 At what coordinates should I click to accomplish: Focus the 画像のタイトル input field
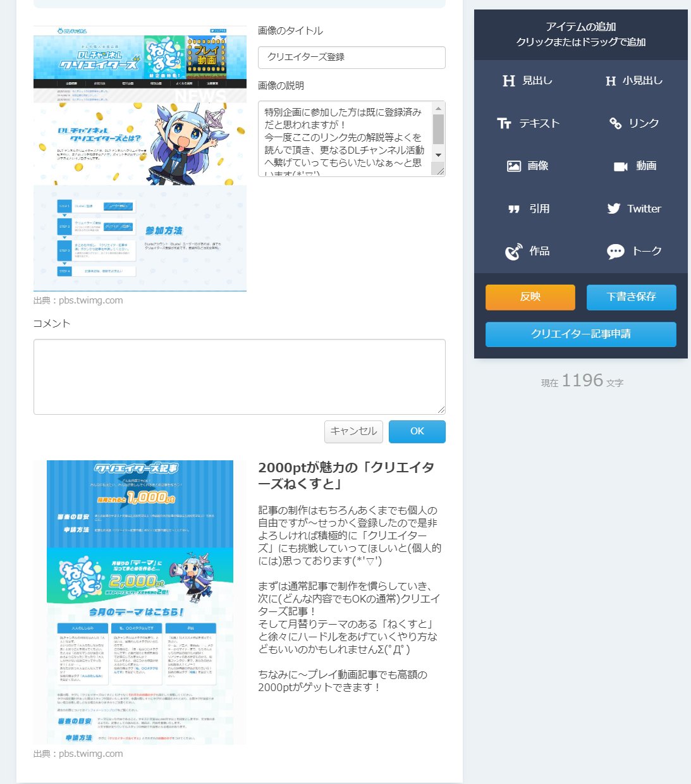352,57
